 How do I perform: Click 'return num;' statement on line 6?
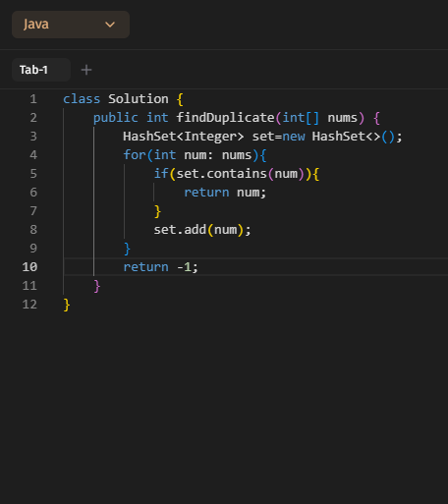[225, 193]
